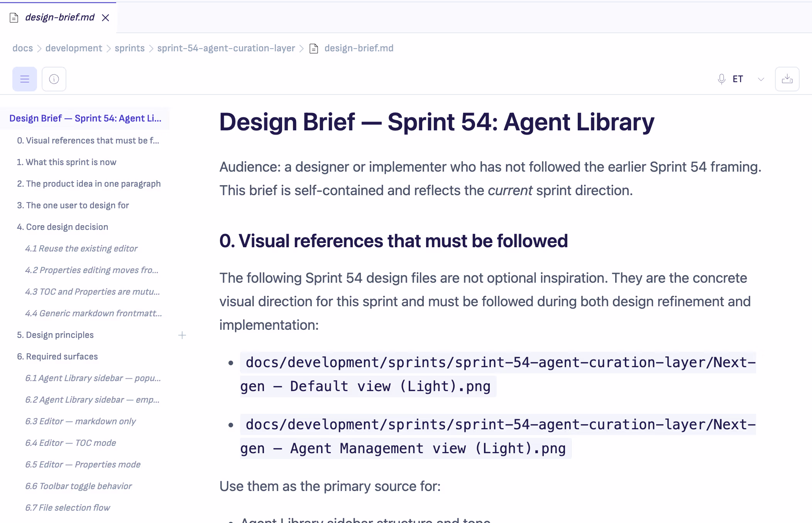Click the file icon in the tab
The width and height of the screenshot is (812, 523).
click(14, 18)
